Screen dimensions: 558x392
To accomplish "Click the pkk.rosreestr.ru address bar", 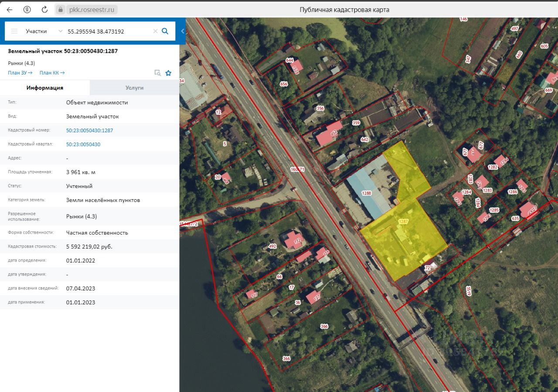I will tap(92, 10).
